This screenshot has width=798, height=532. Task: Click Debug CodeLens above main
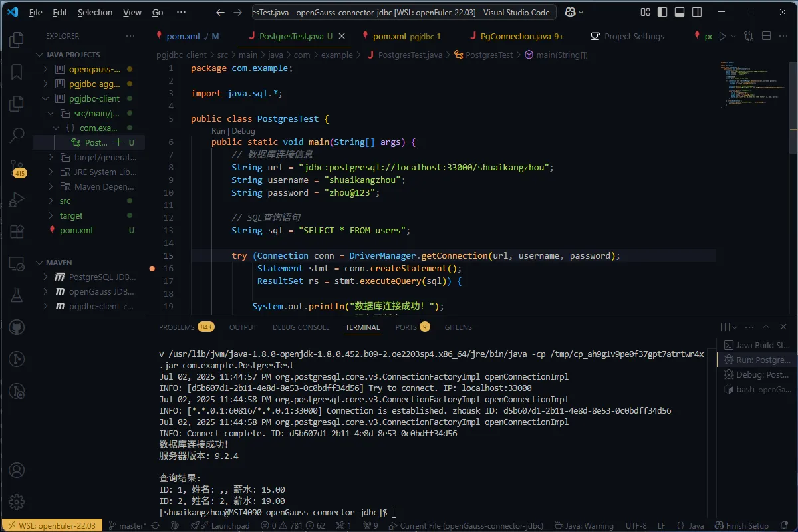243,131
